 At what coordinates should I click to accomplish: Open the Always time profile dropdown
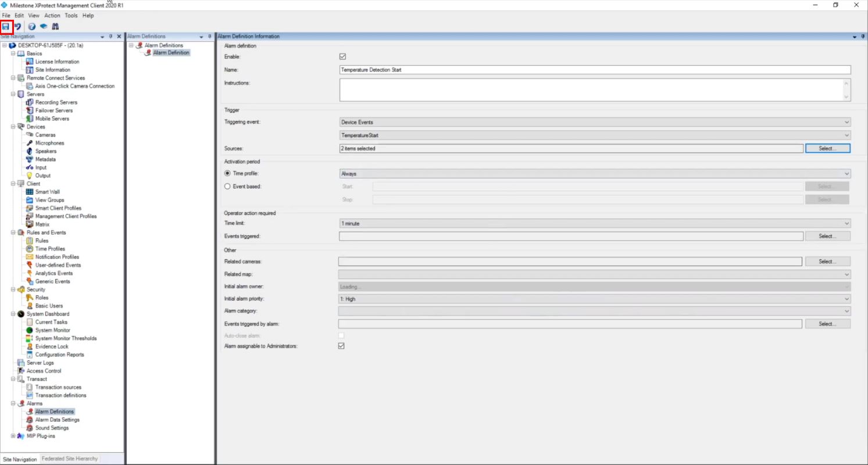pos(595,174)
